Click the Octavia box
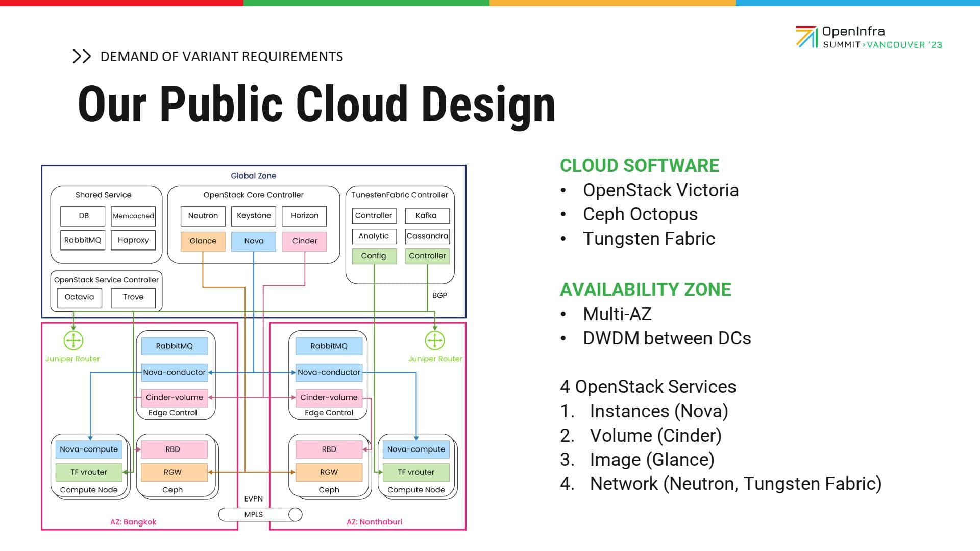980x551 pixels. 80,297
